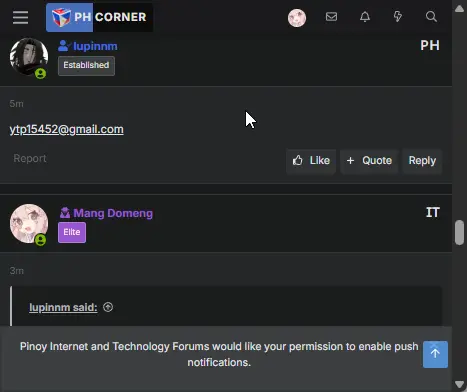Open the inbox envelope icon
The width and height of the screenshot is (467, 392).
pos(331,17)
